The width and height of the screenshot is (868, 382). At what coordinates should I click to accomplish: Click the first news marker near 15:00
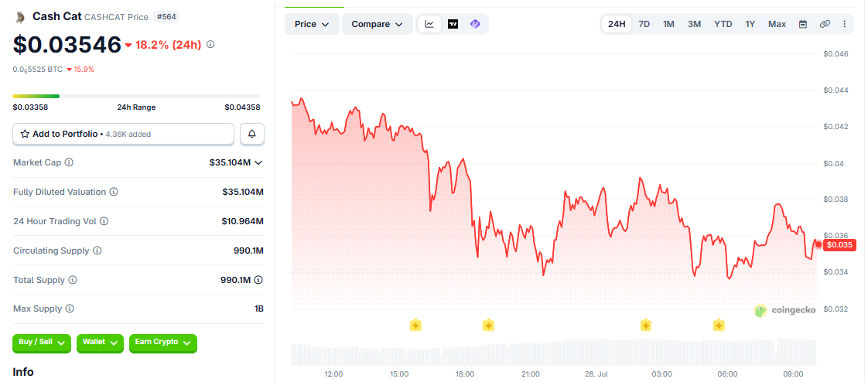point(415,325)
